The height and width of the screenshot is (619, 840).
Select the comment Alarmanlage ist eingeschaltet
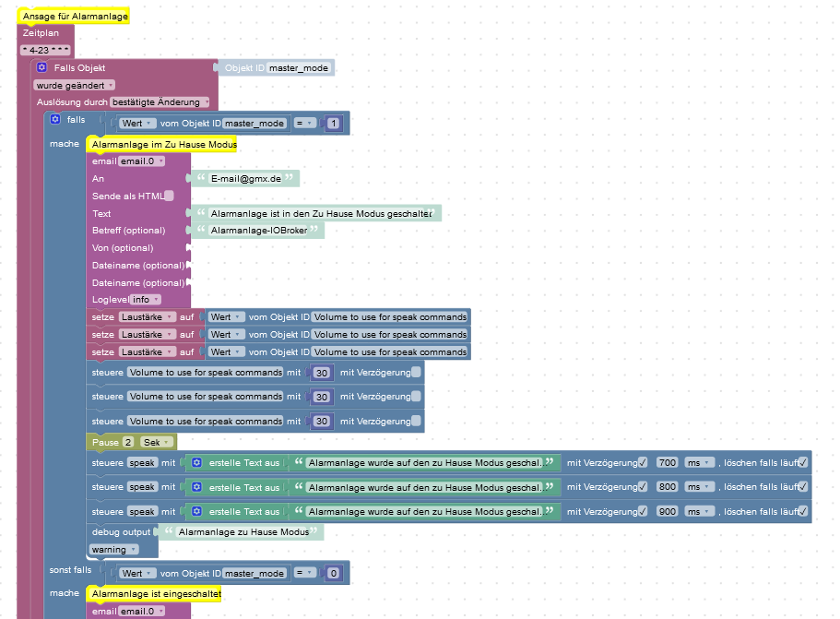click(155, 593)
